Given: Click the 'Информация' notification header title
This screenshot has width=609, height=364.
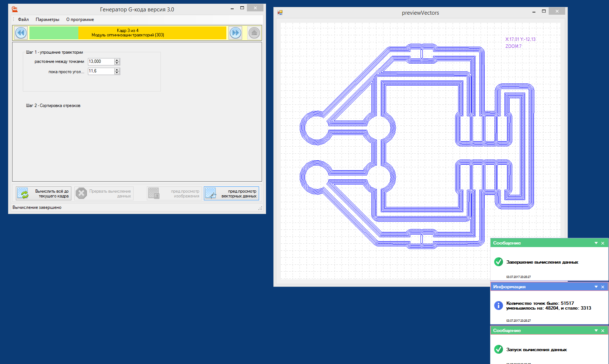Looking at the screenshot, I should [509, 287].
